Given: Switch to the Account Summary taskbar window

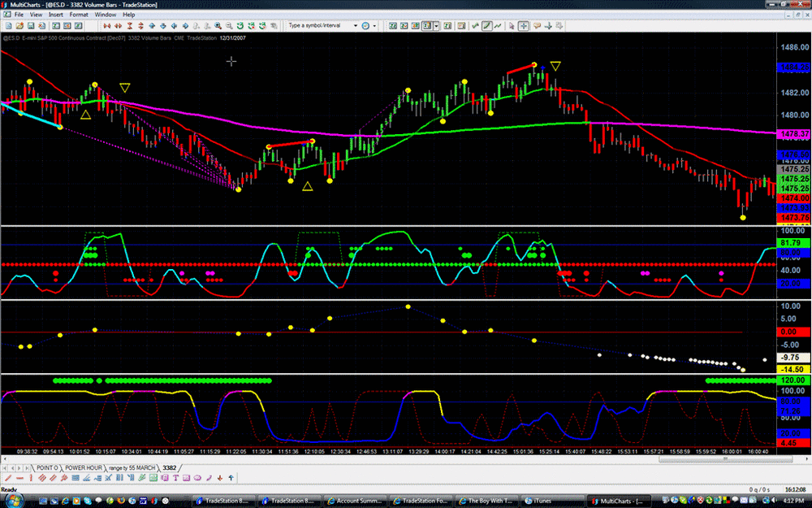Looking at the screenshot, I should (356, 501).
